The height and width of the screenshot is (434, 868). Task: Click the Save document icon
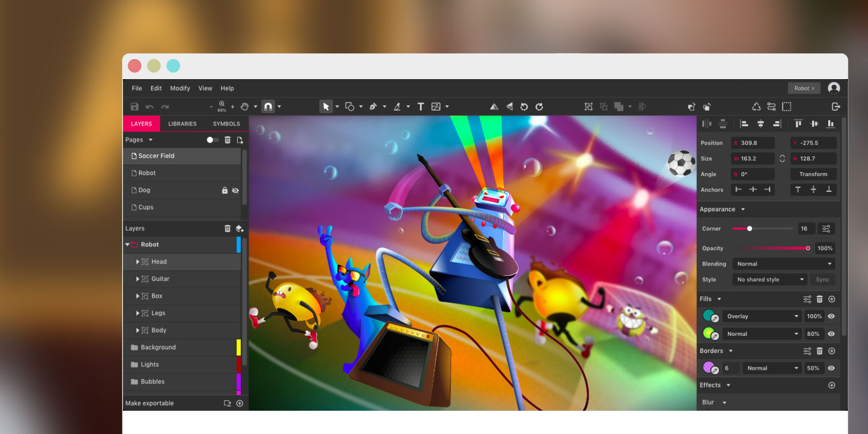(x=134, y=106)
